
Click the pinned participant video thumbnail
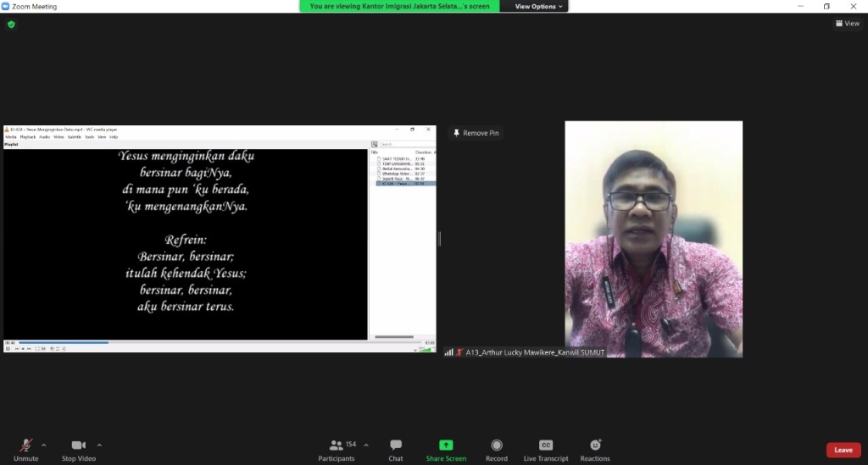(654, 239)
